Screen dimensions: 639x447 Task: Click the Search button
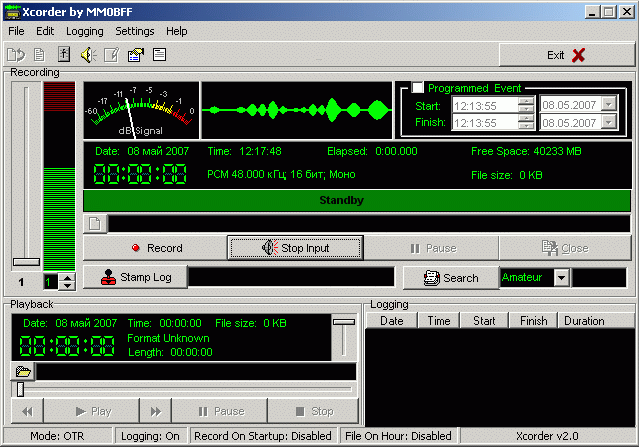[451, 278]
